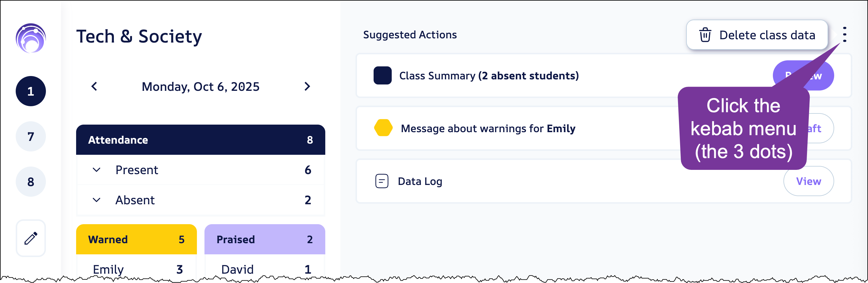
Task: Go to next day arrow
Action: (307, 87)
